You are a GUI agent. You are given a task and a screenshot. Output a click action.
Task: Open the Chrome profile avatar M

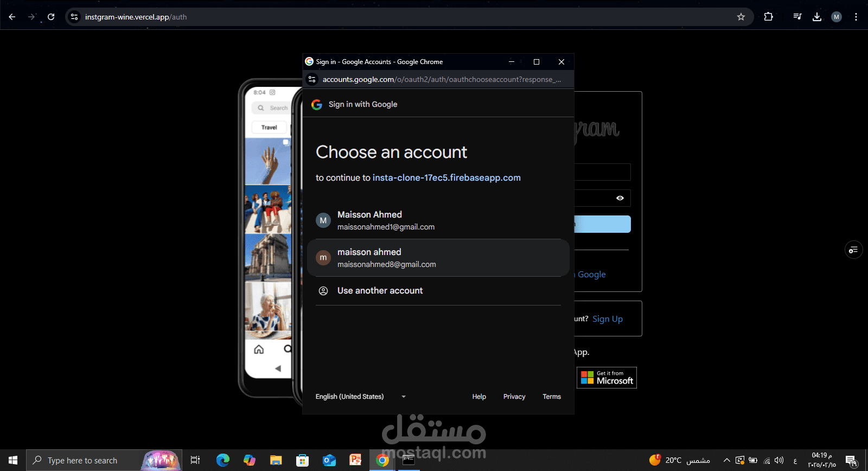coord(837,17)
